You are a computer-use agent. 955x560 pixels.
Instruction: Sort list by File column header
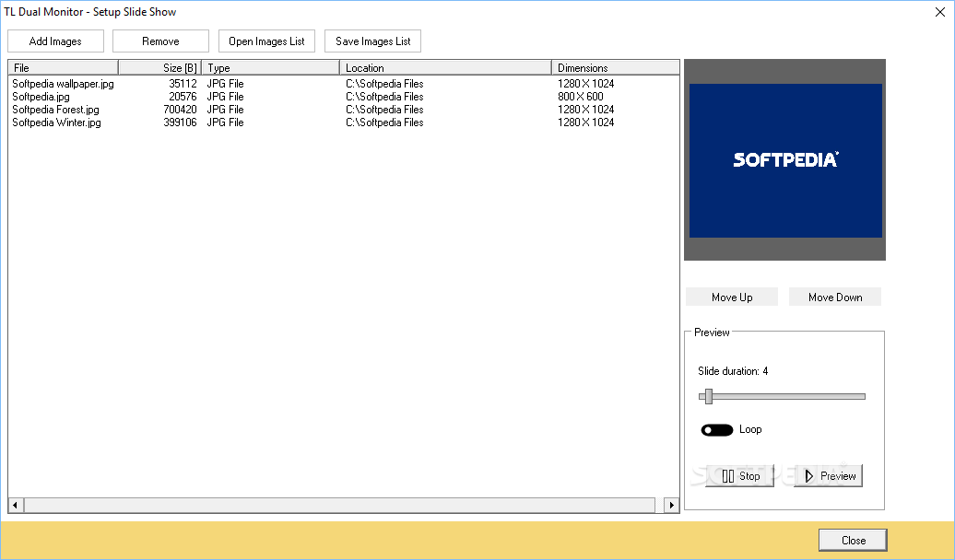coord(64,67)
